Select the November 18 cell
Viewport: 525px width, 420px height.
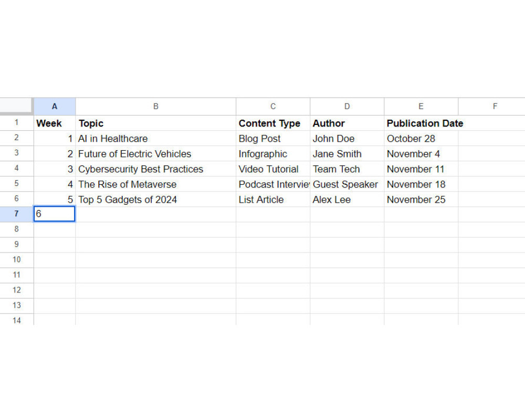click(421, 184)
